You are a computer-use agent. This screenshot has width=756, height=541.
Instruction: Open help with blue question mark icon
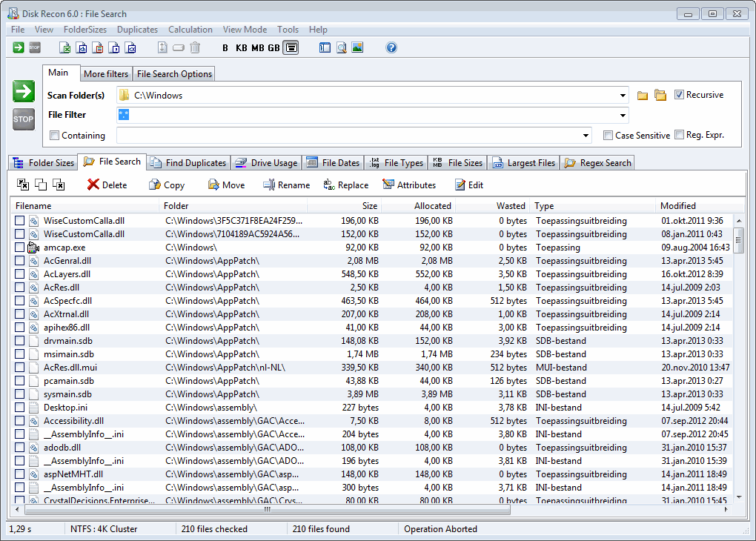click(391, 47)
